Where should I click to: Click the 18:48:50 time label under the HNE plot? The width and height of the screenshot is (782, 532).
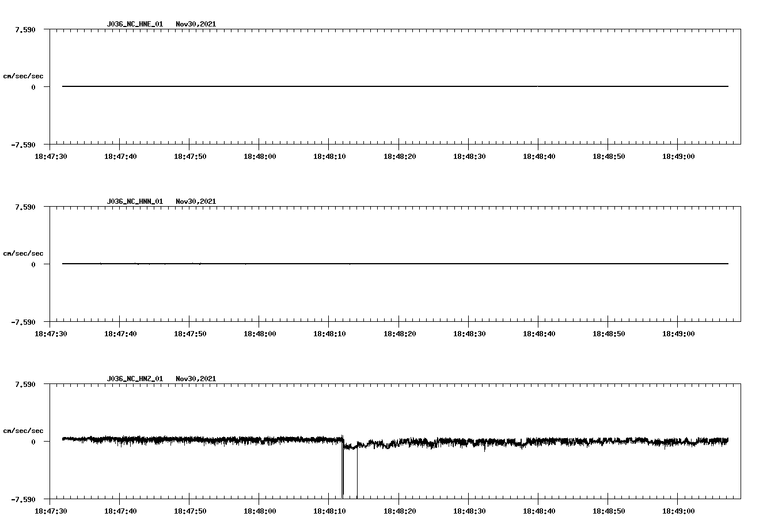[608, 156]
